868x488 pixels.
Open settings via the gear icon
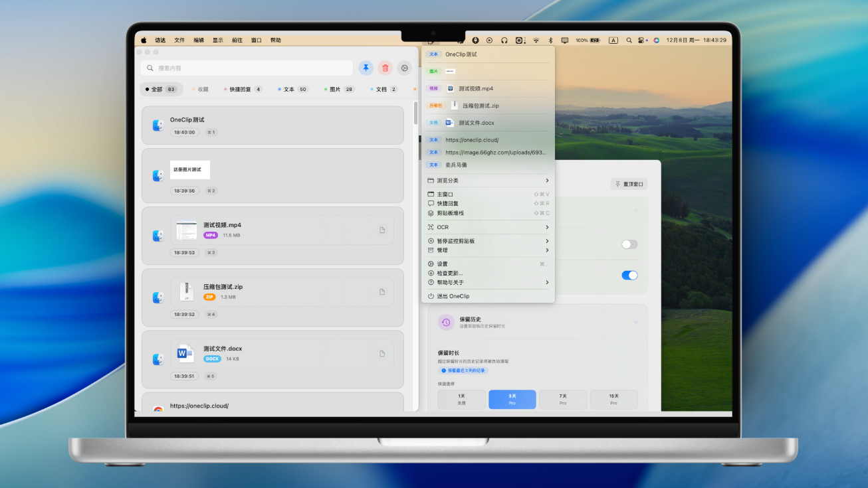[404, 67]
